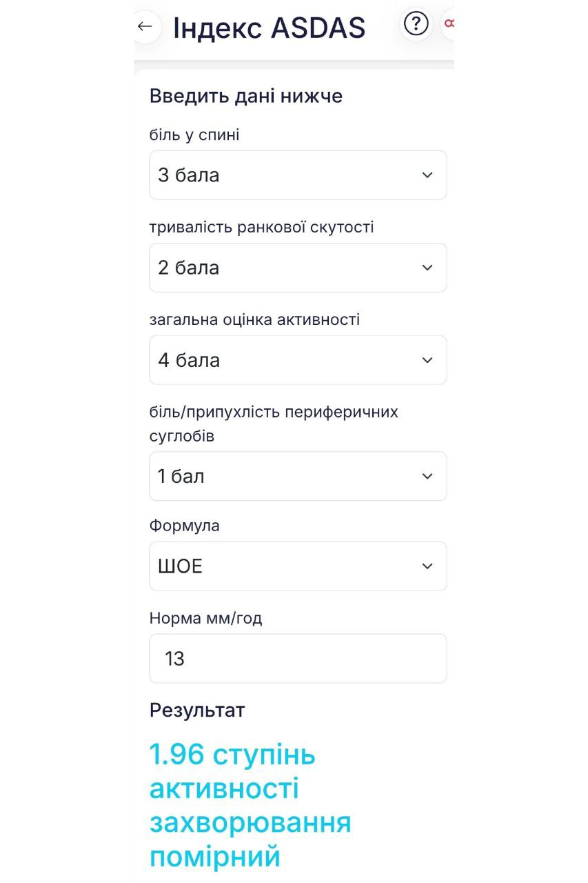Click the 'загальна оцінка активності' label
588x883 pixels.
coord(254,319)
